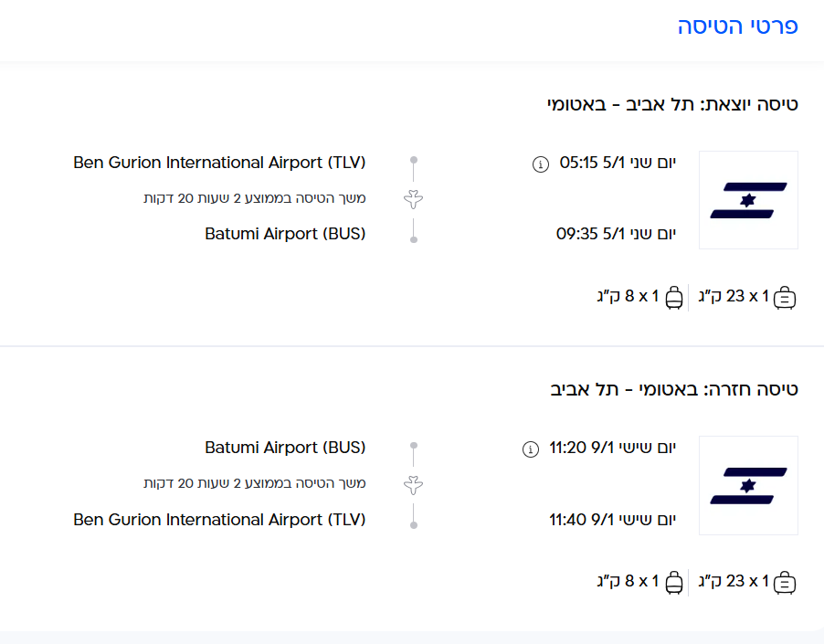This screenshot has height=644, width=824.
Task: Click return flight 23 kg checked baggage icon
Action: [785, 582]
